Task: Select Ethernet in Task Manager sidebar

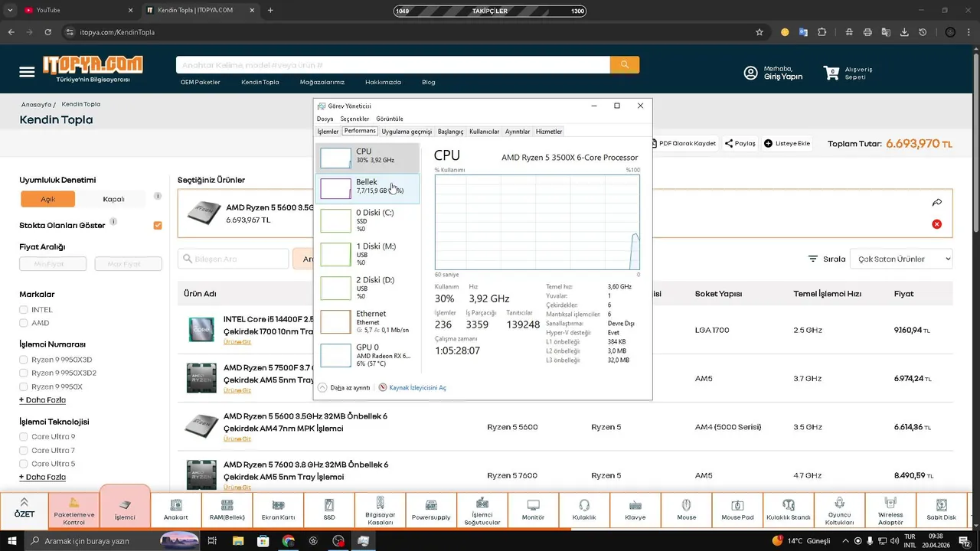Action: pyautogui.click(x=367, y=321)
